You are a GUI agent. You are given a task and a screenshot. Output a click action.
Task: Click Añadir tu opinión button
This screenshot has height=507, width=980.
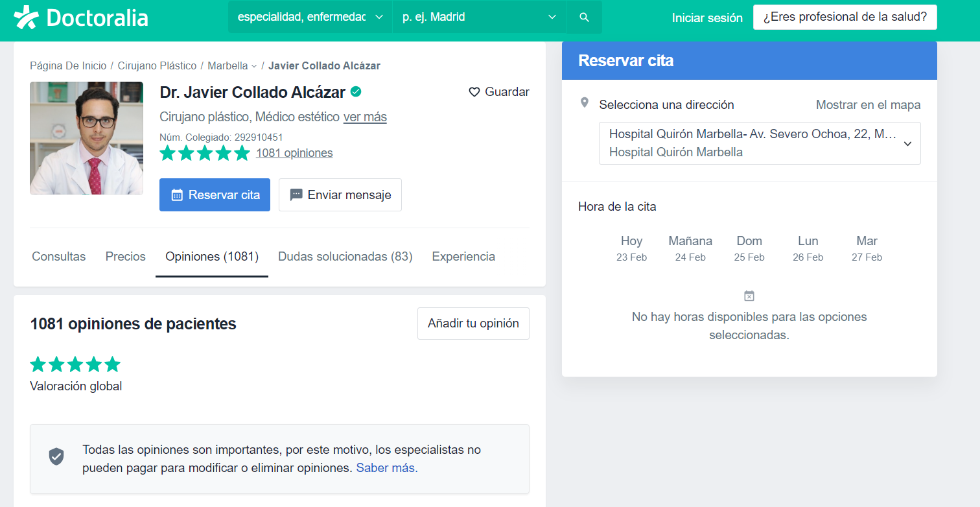(473, 324)
